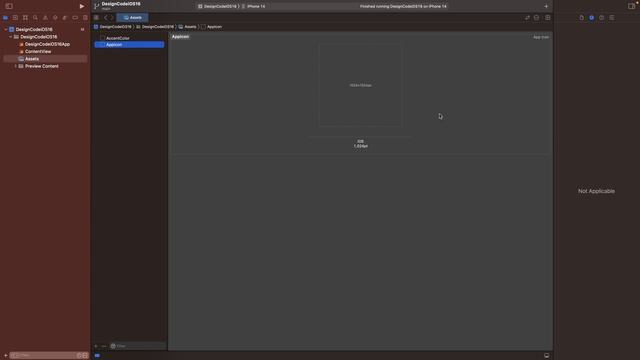This screenshot has width=640, height=360.
Task: Open DesignCodeiOS16App file
Action: click(44, 44)
